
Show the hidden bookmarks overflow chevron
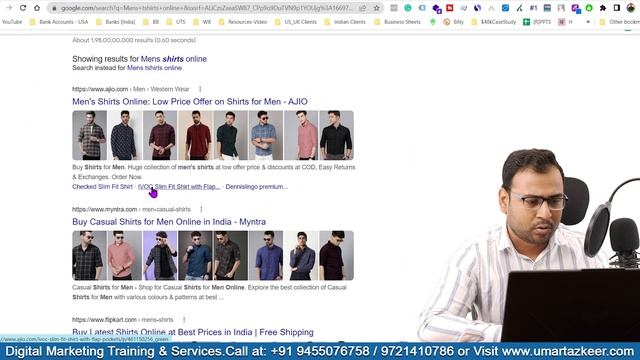tap(588, 22)
